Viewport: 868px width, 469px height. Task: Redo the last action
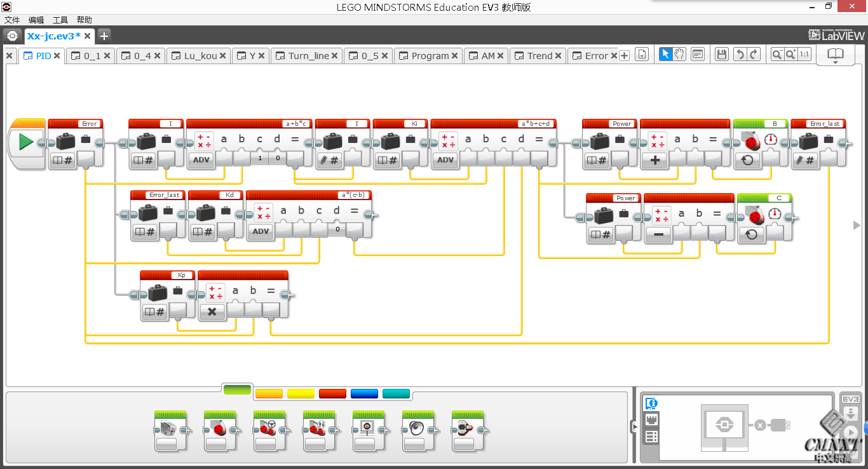click(x=754, y=55)
